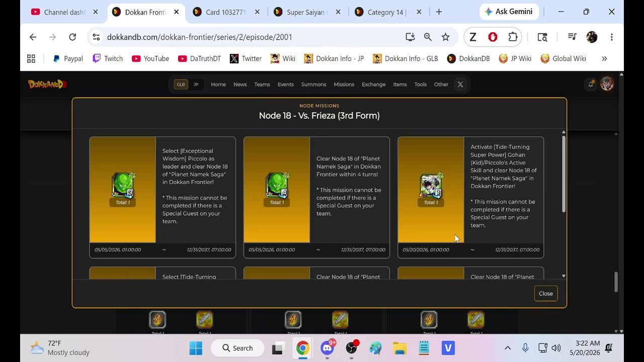The image size is (644, 362).
Task: Go back using the browser back arrow
Action: tap(33, 37)
